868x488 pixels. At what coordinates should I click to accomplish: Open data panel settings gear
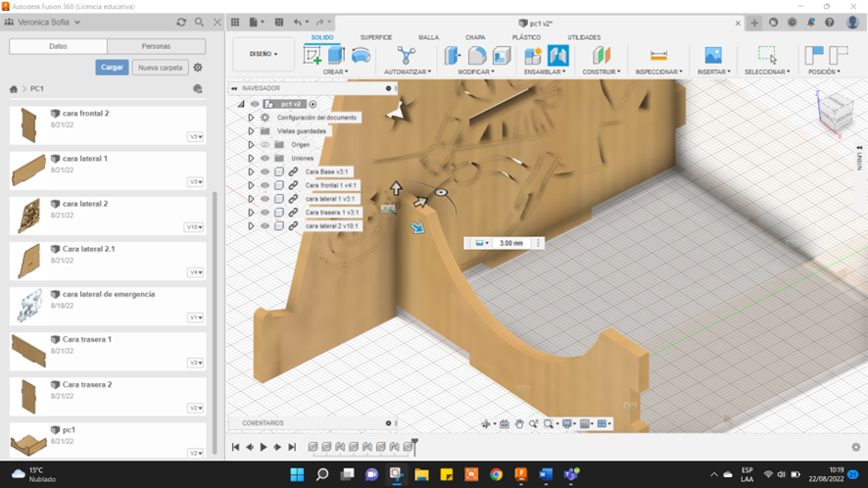[198, 68]
